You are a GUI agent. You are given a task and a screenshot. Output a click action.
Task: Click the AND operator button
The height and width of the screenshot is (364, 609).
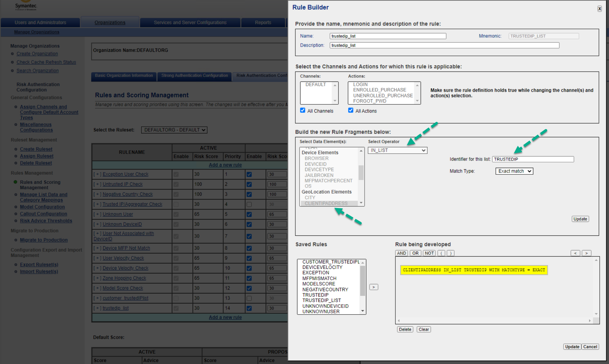point(401,253)
